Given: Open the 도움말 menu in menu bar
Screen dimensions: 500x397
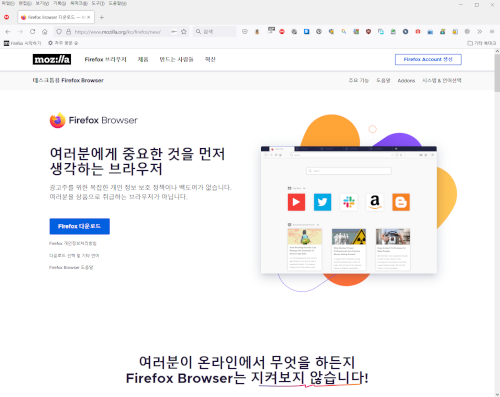Looking at the screenshot, I should [x=117, y=3].
